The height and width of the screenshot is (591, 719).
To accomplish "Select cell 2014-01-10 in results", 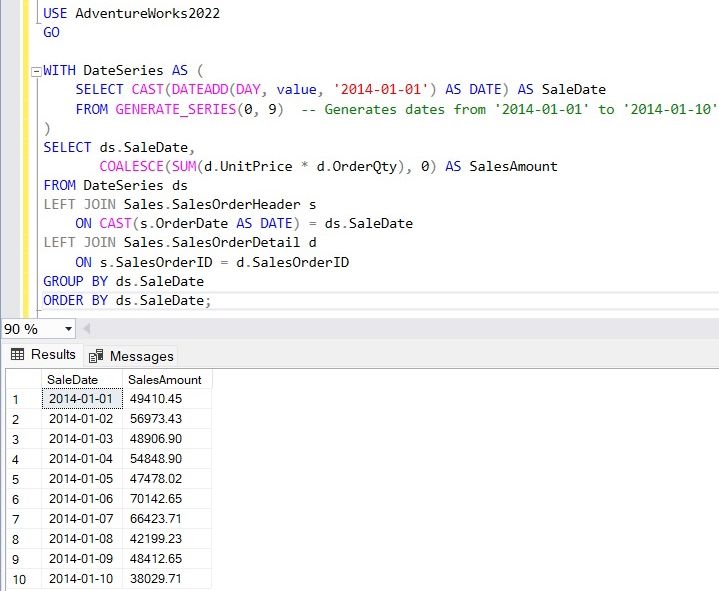I will [82, 579].
